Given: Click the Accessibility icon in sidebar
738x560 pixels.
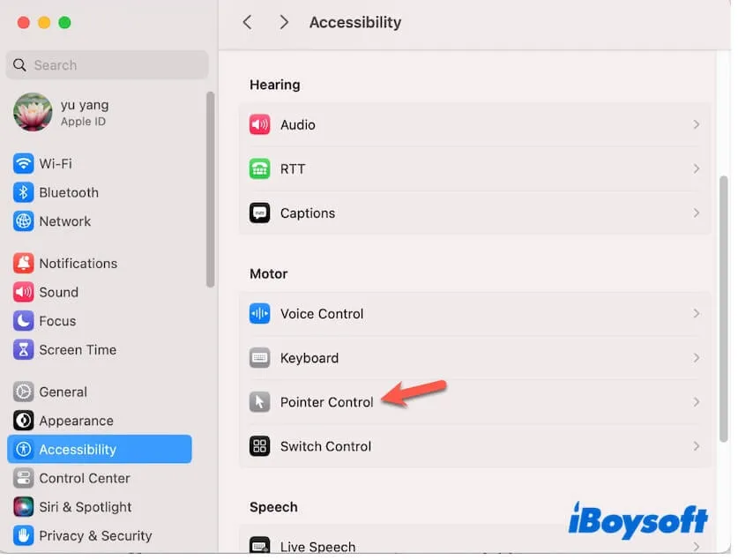Looking at the screenshot, I should click(x=23, y=450).
